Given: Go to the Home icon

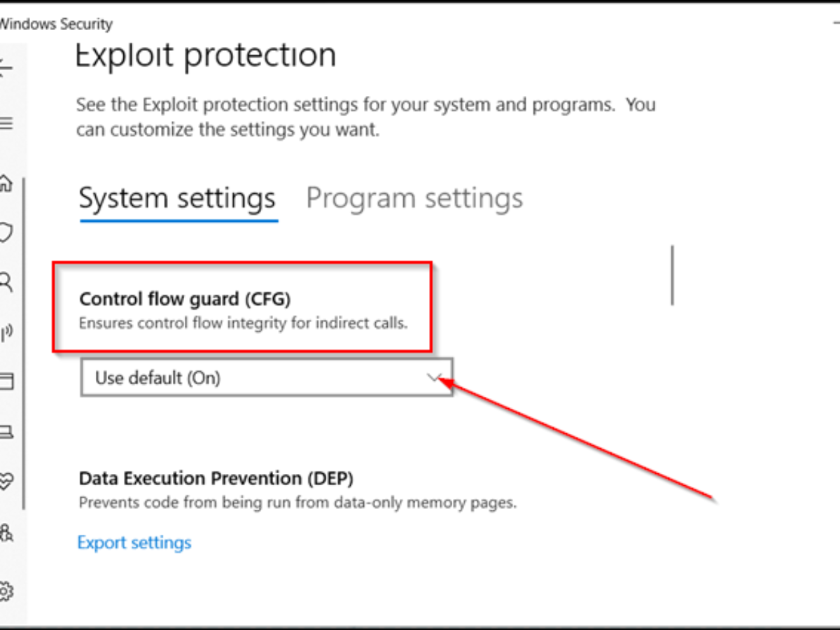Looking at the screenshot, I should point(6,184).
